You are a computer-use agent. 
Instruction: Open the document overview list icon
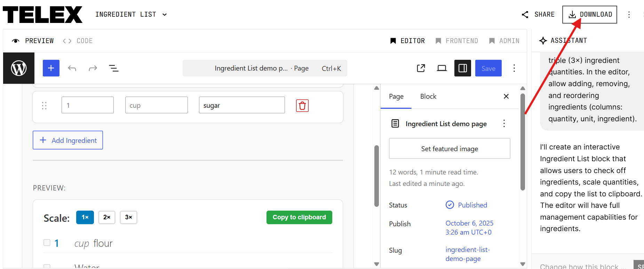pyautogui.click(x=114, y=68)
